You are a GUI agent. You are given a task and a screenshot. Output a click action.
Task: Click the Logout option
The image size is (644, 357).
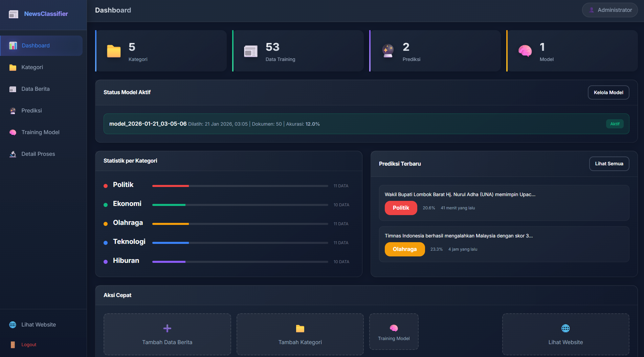click(29, 344)
